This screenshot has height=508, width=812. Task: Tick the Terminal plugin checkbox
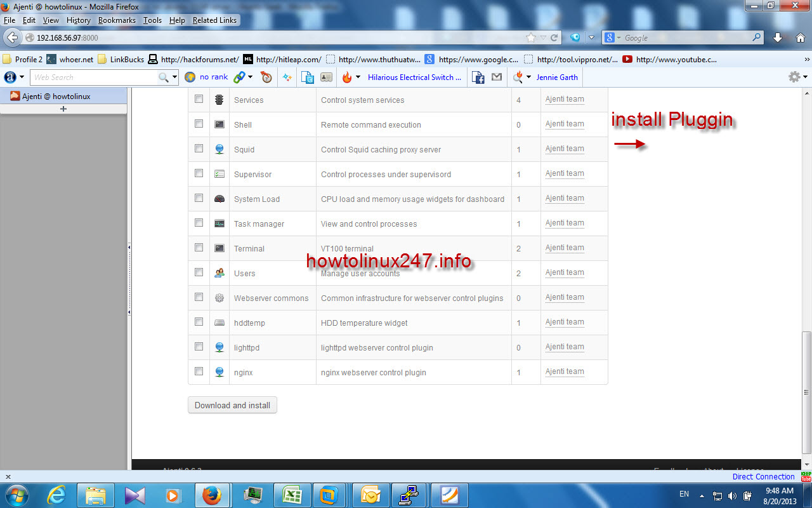(199, 248)
